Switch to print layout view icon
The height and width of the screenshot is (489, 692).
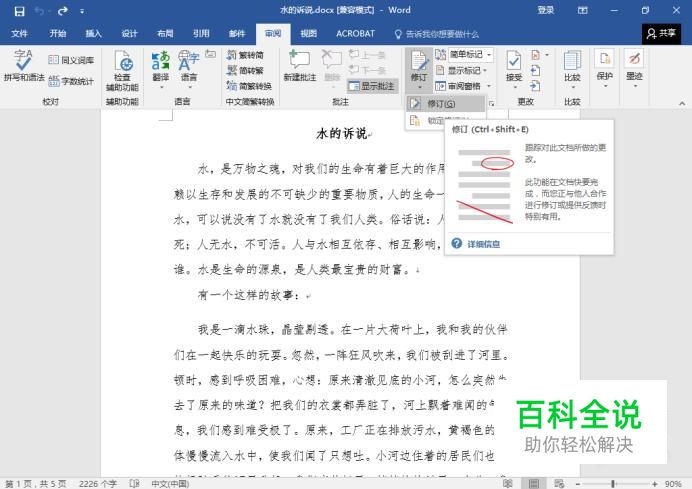(x=534, y=484)
